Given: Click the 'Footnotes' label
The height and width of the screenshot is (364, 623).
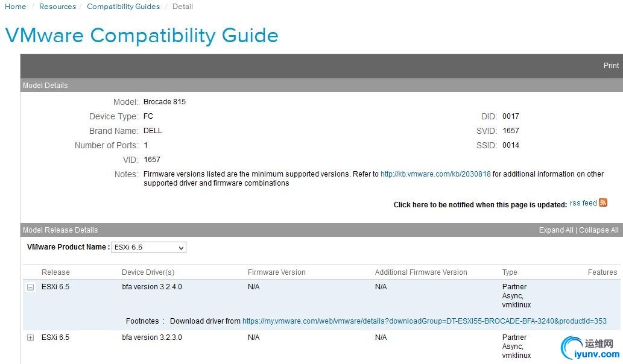Looking at the screenshot, I should 142,321.
